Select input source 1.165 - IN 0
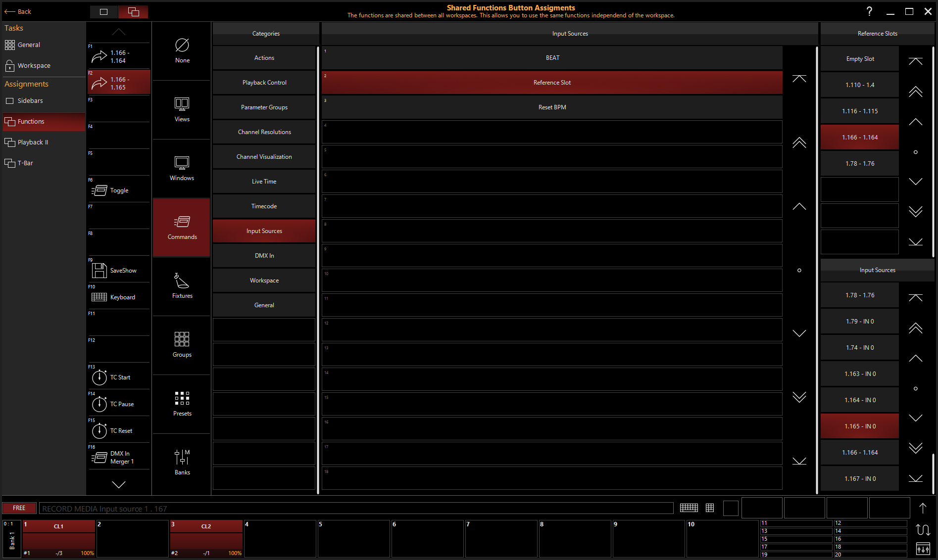 pos(860,426)
